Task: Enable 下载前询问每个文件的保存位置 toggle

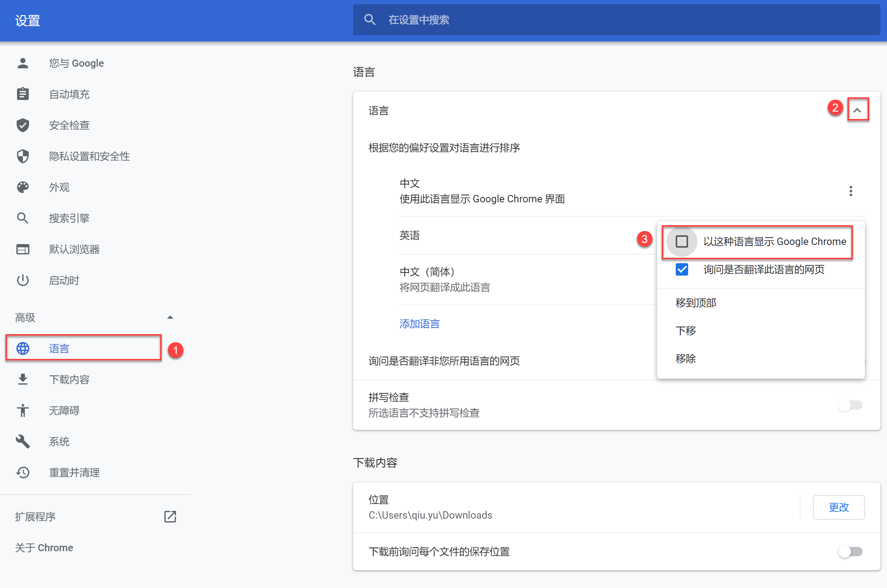Action: pos(851,552)
